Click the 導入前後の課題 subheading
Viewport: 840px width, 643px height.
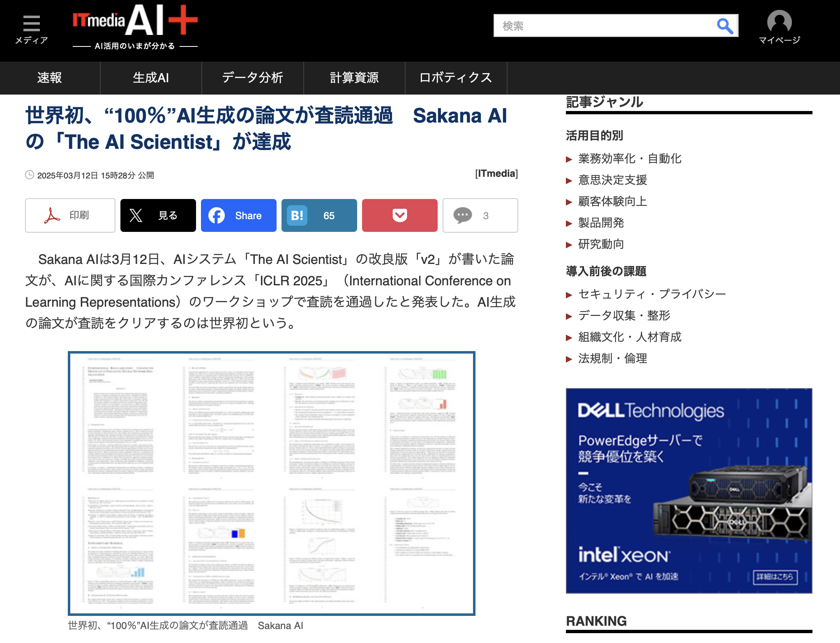tap(606, 271)
